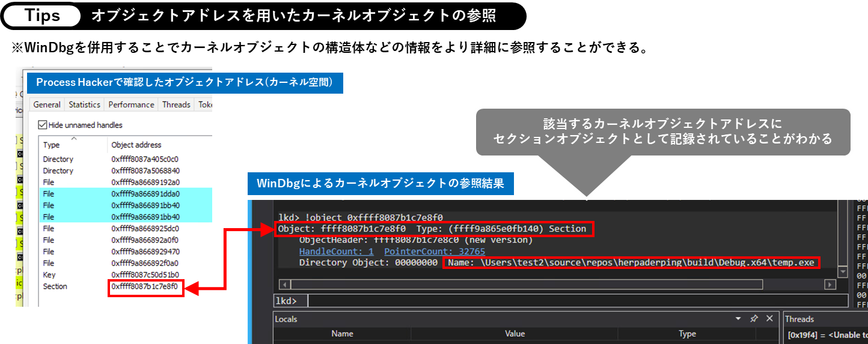The width and height of the screenshot is (868, 344).
Task: Sort handles by Object address column header
Action: pyautogui.click(x=136, y=145)
